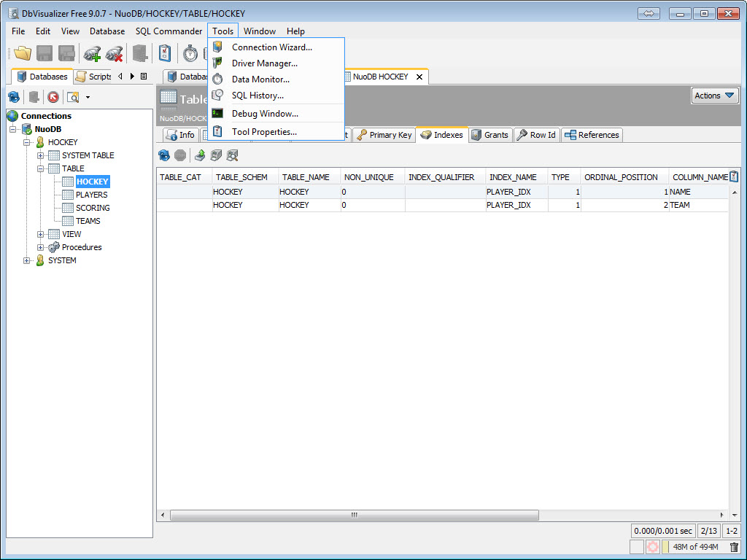747x560 pixels.
Task: Click the Save As icon beside the save disk
Action: point(66,53)
